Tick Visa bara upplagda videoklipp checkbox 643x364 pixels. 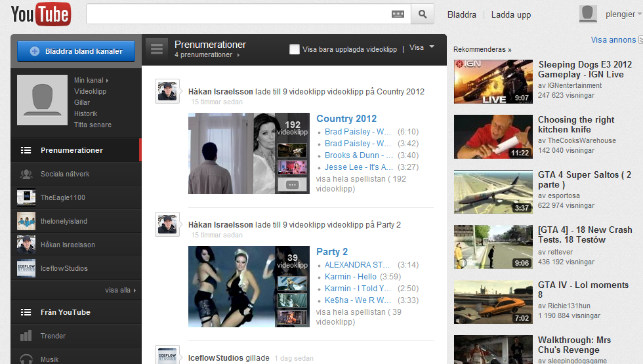pyautogui.click(x=295, y=49)
